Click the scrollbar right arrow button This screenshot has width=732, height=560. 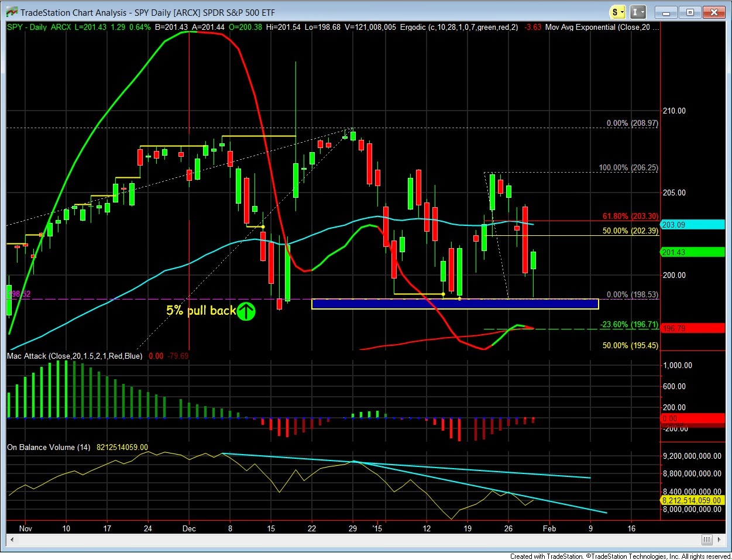pos(720,540)
